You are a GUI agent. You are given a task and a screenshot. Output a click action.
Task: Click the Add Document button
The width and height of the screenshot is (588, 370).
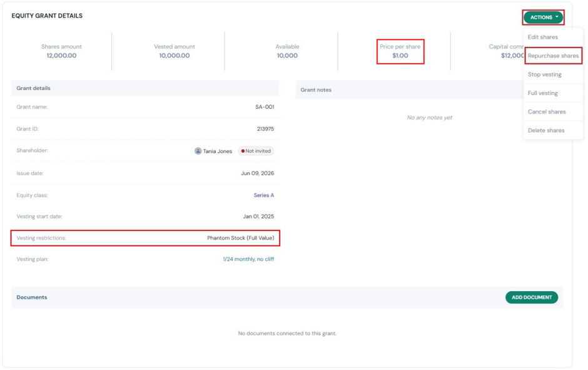point(531,297)
